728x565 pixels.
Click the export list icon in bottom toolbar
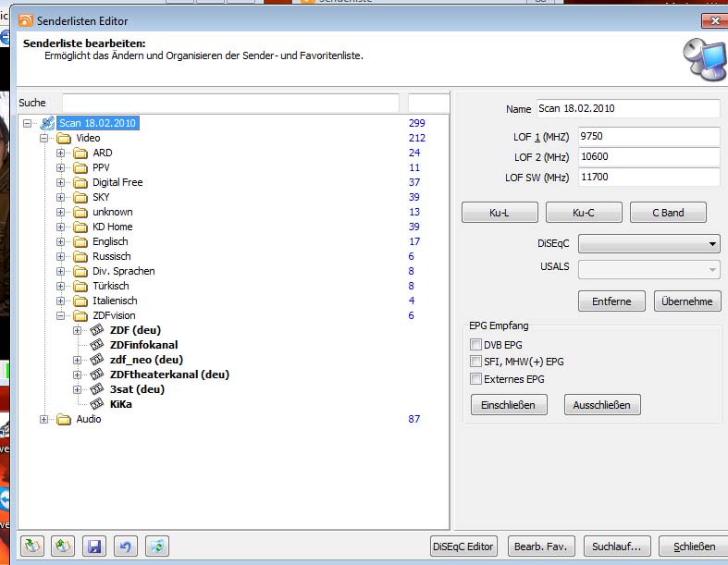pos(63,547)
